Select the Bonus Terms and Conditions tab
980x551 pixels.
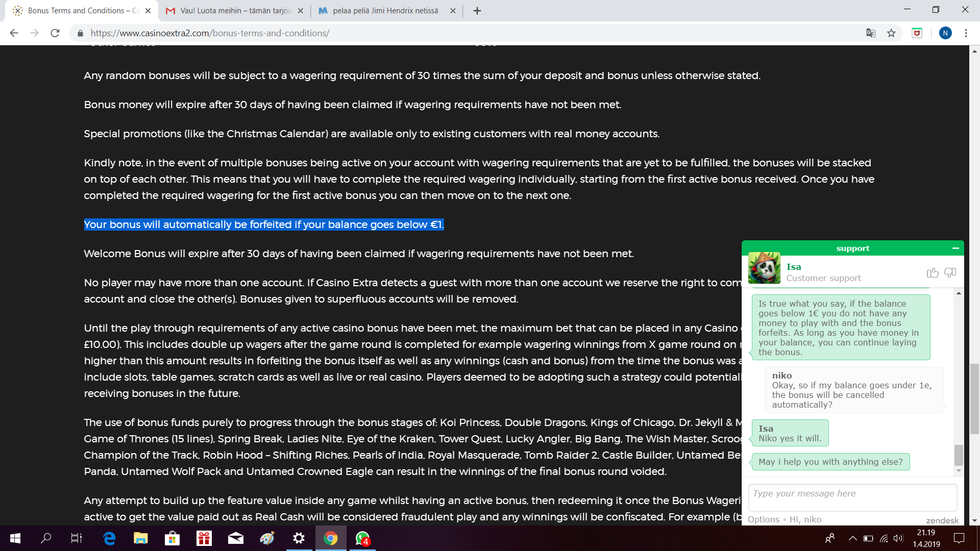(82, 11)
